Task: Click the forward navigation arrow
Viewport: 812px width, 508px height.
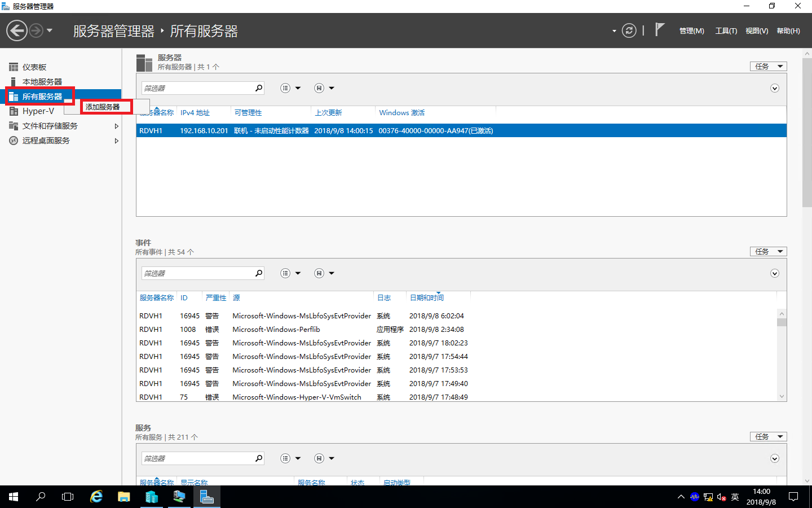Action: coord(36,30)
